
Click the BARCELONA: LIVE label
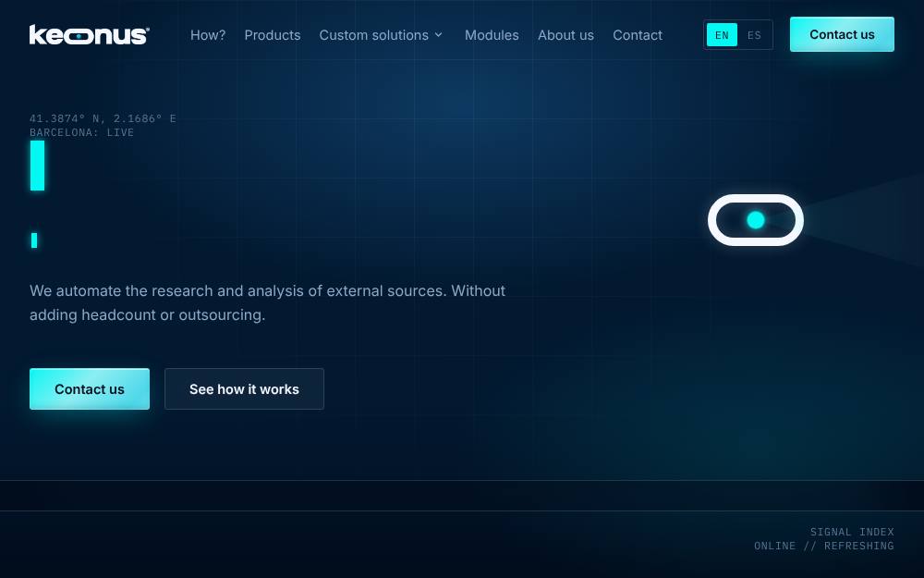pyautogui.click(x=82, y=132)
